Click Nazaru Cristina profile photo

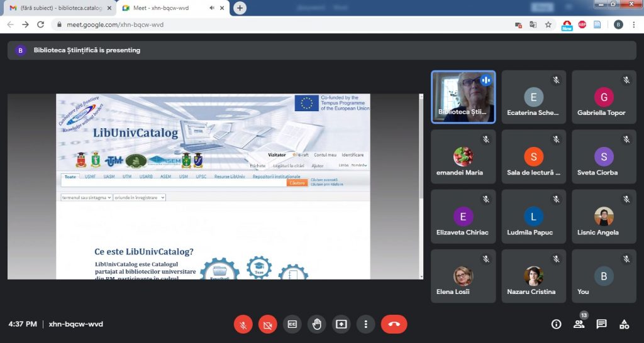pyautogui.click(x=533, y=276)
